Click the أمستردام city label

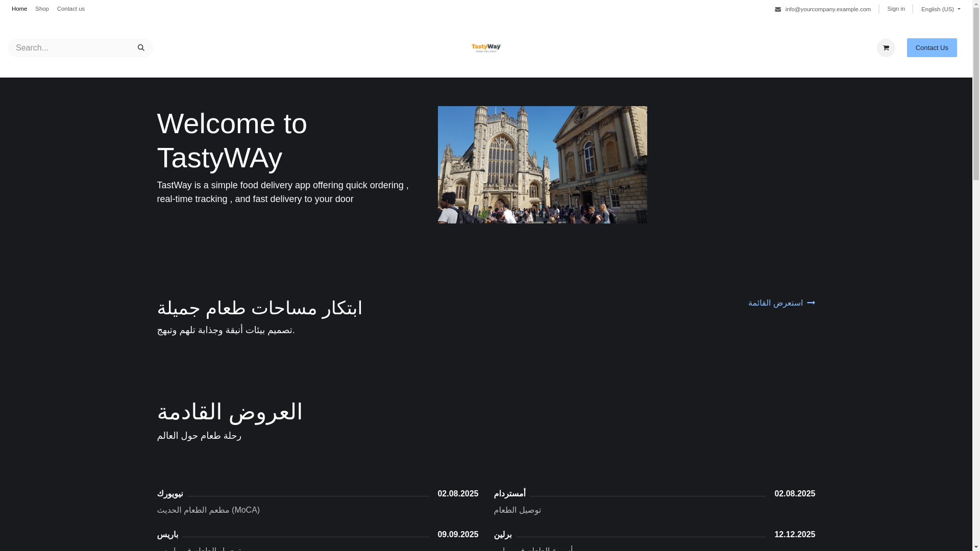pos(509,494)
